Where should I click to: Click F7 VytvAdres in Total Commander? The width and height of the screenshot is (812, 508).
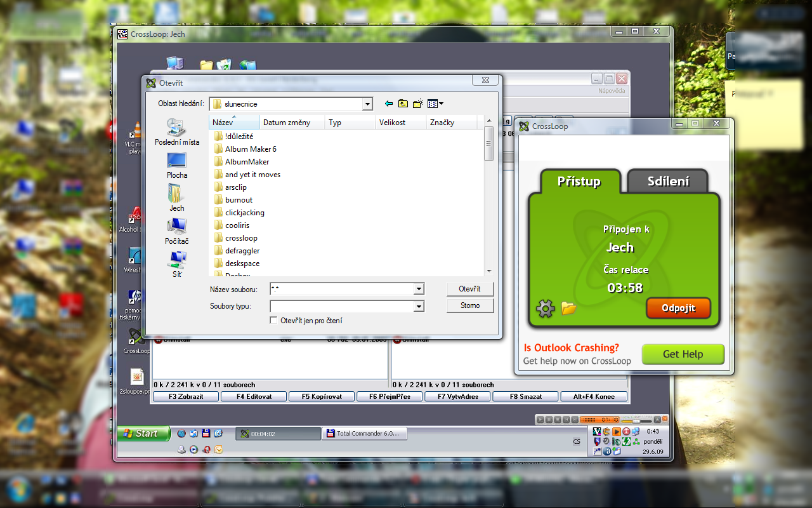(x=457, y=396)
